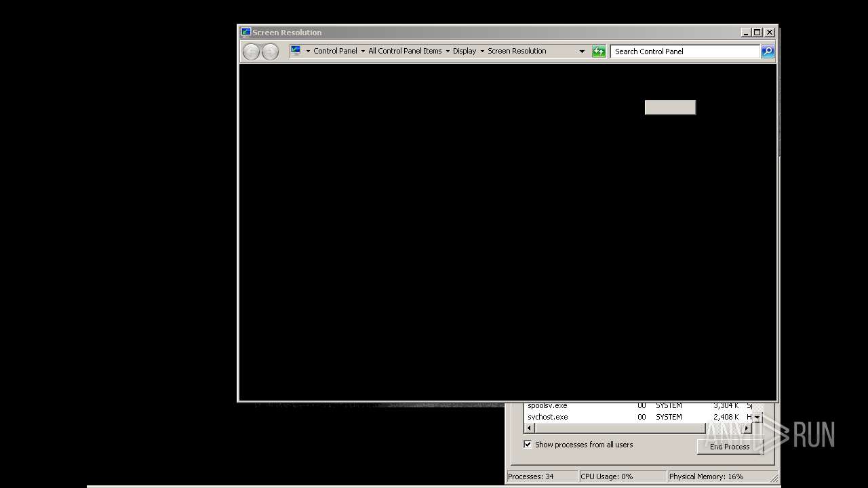Minimize the Screen Resolution window
The width and height of the screenshot is (868, 488).
coord(746,32)
